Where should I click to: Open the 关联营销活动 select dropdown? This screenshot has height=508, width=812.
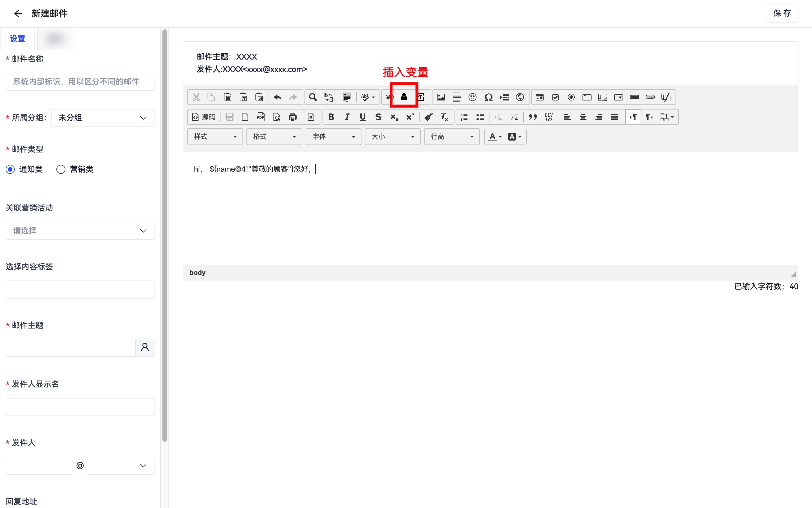(x=80, y=231)
